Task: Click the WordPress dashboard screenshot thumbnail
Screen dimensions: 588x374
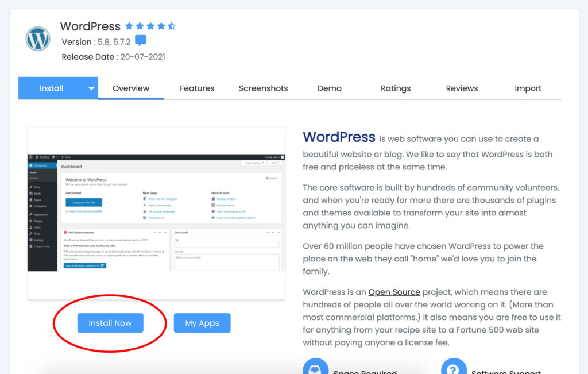Action: pos(156,213)
